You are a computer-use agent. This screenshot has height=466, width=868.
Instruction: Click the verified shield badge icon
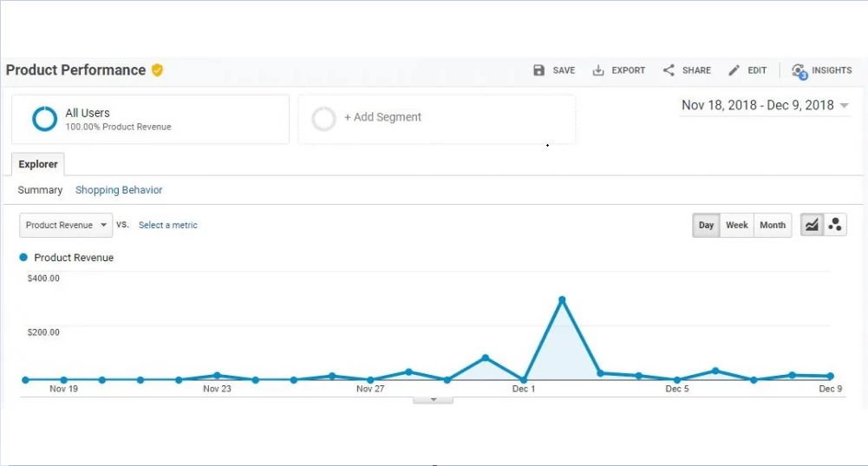pos(157,70)
